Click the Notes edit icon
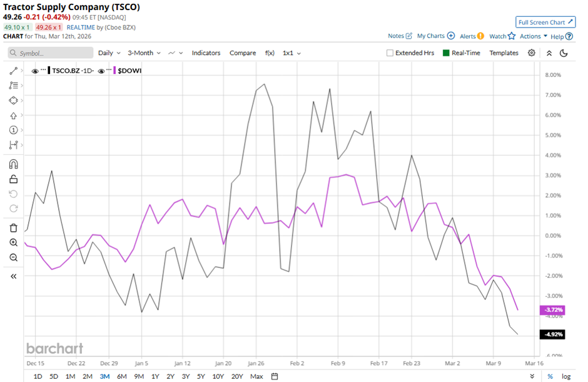The height and width of the screenshot is (382, 588). [x=408, y=36]
